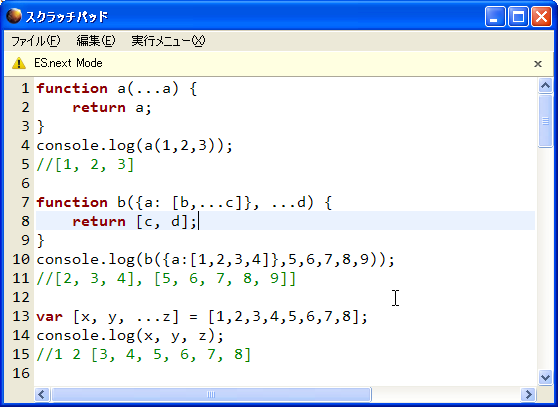This screenshot has width=558, height=407.
Task: Click line 1 'function a(...a) {'
Action: 117,88
